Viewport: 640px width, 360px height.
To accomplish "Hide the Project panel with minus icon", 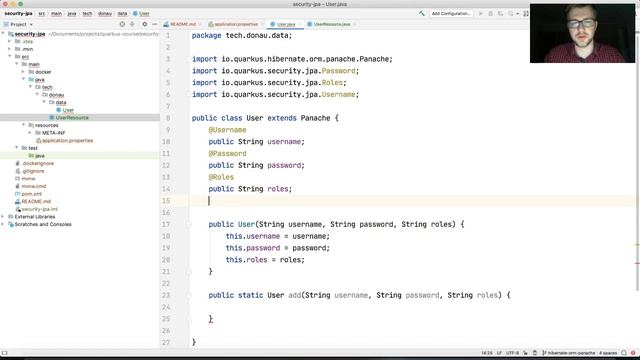I will 154,24.
